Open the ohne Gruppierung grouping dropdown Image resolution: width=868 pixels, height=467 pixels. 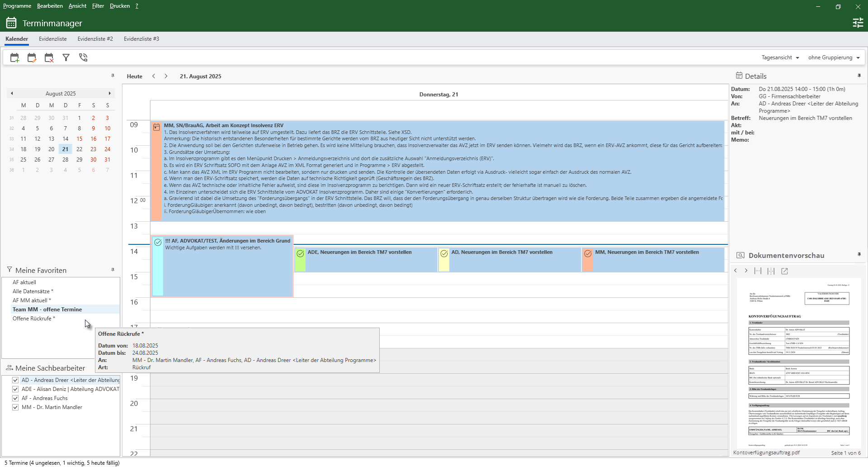click(833, 57)
